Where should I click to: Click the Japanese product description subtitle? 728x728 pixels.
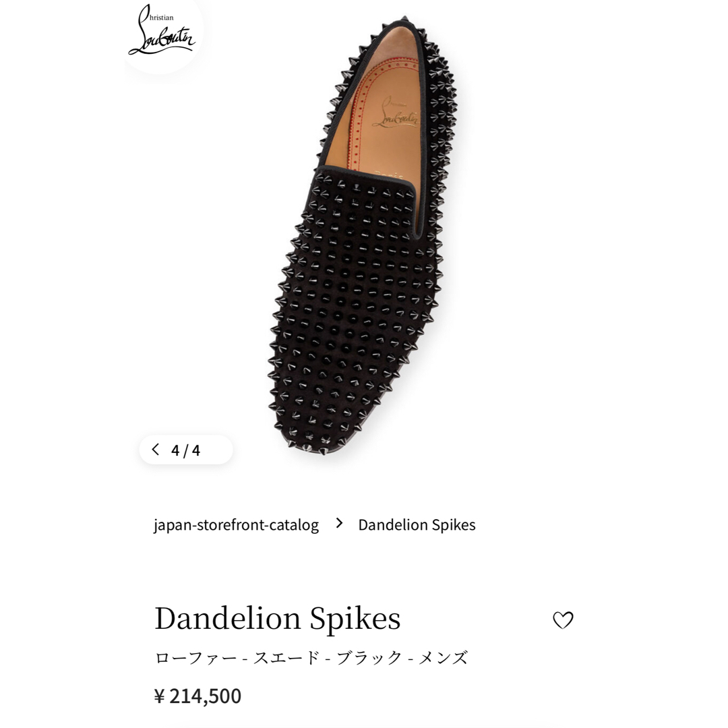[311, 657]
